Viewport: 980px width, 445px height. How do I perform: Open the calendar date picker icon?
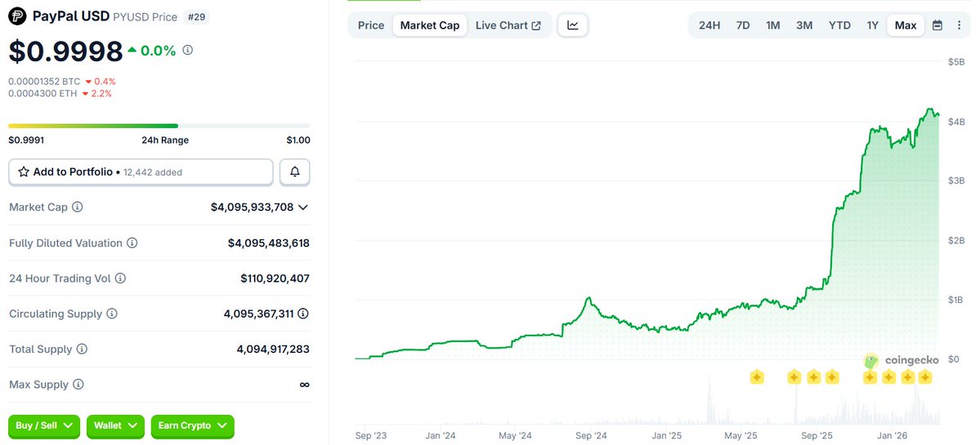click(x=937, y=25)
